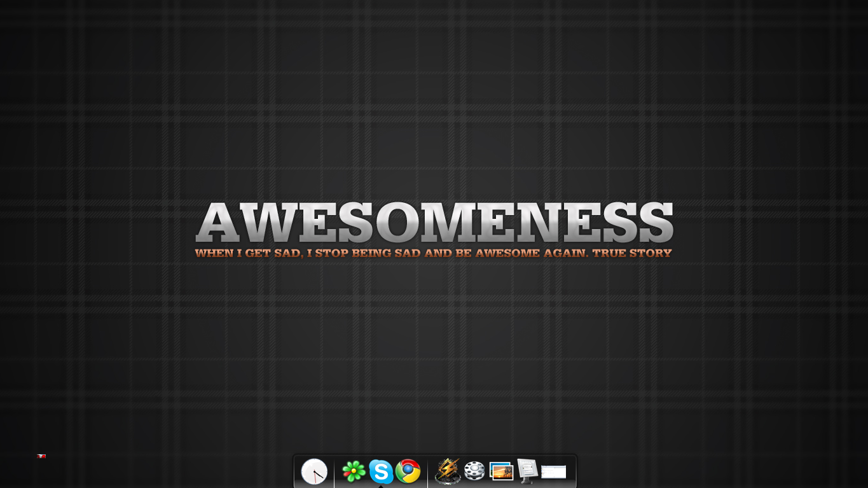Open the film reel video app
Viewport: 868px width, 488px height.
click(x=474, y=471)
